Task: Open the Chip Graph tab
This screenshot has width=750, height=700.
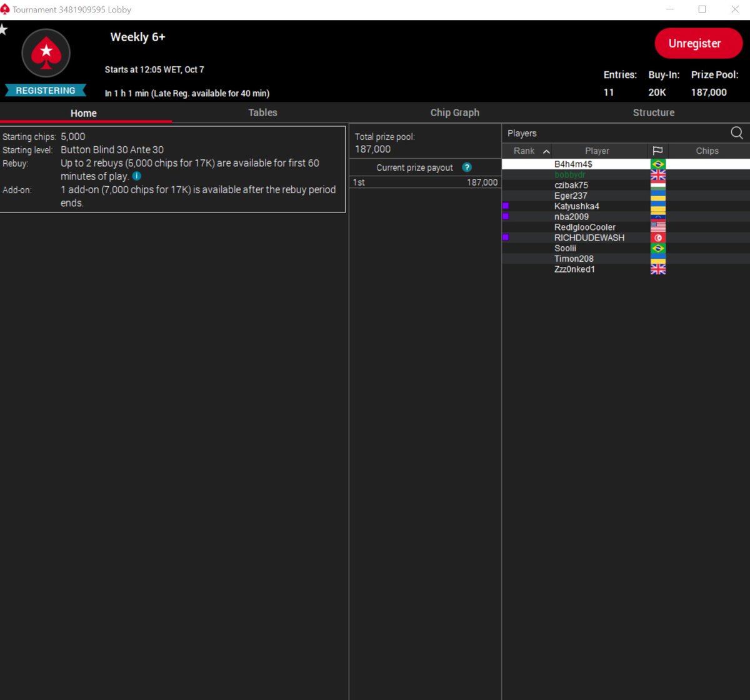Action: [x=455, y=112]
